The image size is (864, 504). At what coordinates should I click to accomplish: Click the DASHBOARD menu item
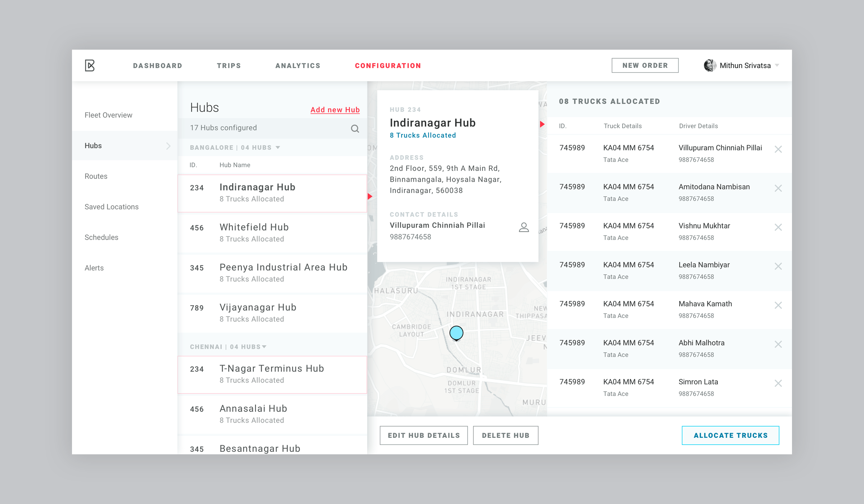(x=158, y=66)
